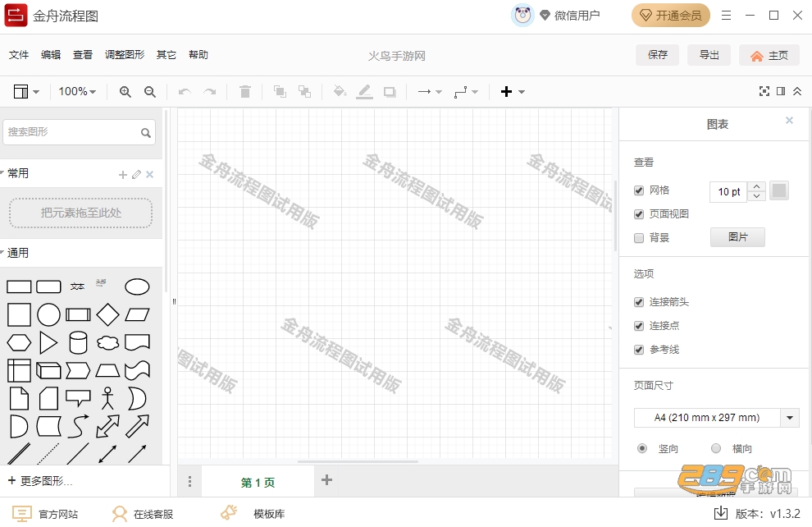Click the fill color bucket icon
The width and height of the screenshot is (812, 527).
(x=340, y=92)
